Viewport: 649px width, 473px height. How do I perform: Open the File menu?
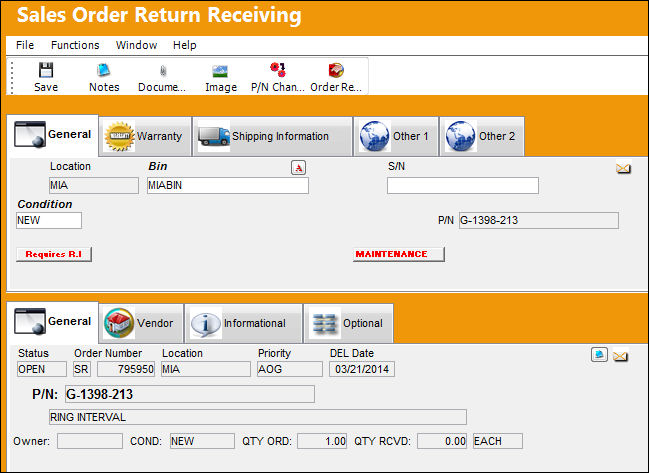[x=25, y=45]
